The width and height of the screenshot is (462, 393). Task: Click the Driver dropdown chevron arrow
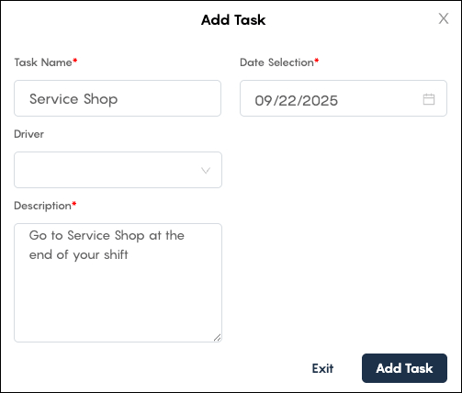click(x=206, y=170)
